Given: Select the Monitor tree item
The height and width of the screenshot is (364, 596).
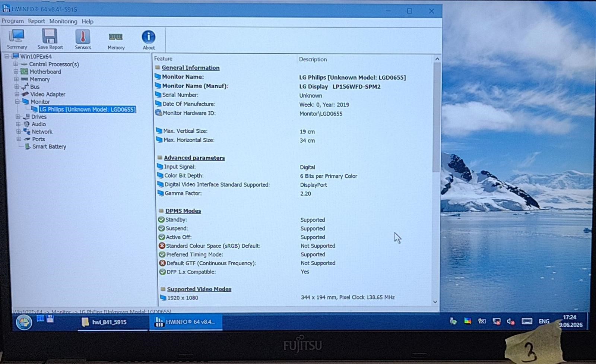Looking at the screenshot, I should tap(40, 102).
